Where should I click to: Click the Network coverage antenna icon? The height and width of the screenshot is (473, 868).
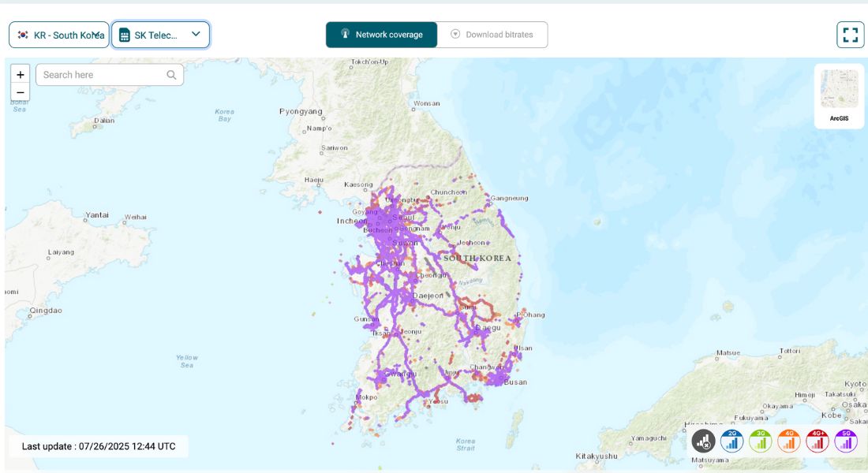point(347,35)
